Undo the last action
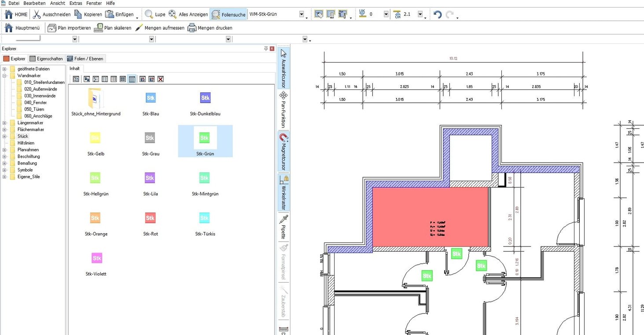 437,15
